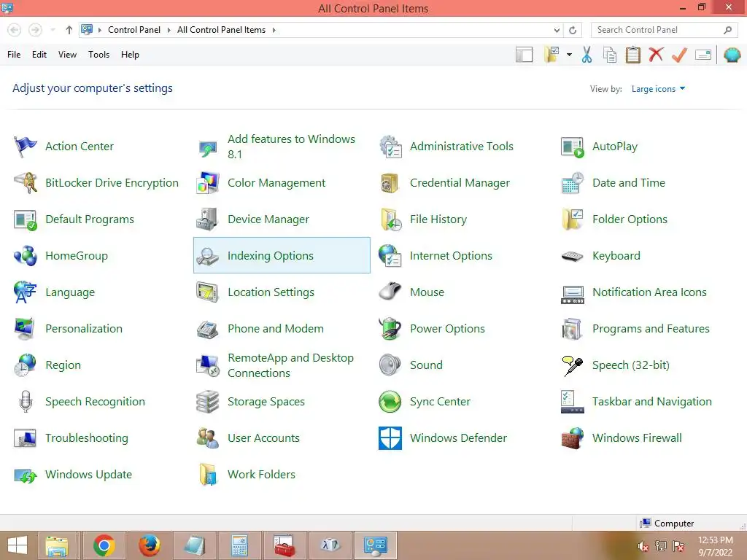Open the Mouse icon

click(x=390, y=292)
